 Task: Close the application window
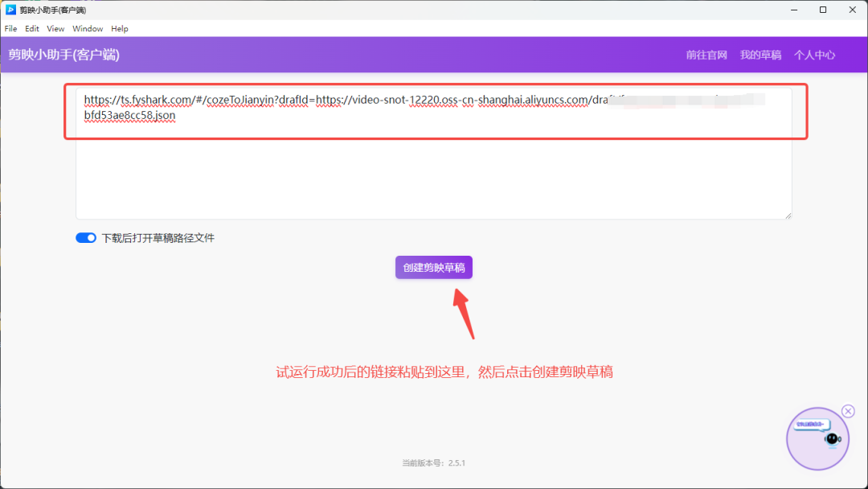pyautogui.click(x=853, y=10)
